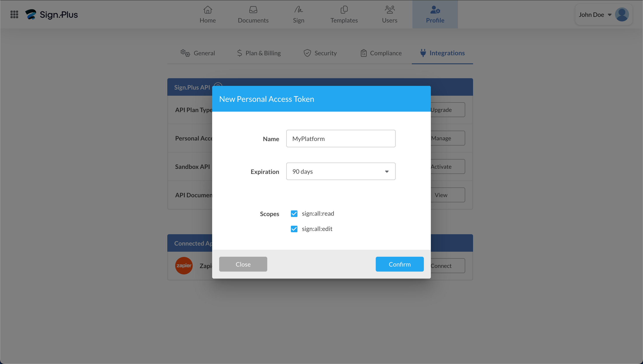643x364 pixels.
Task: Click the Close button
Action: point(243,264)
